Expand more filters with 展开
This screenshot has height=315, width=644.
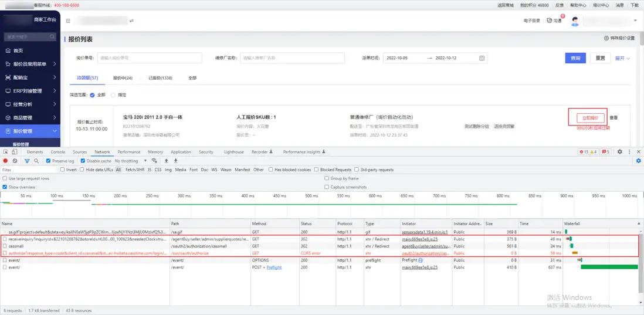[622, 58]
